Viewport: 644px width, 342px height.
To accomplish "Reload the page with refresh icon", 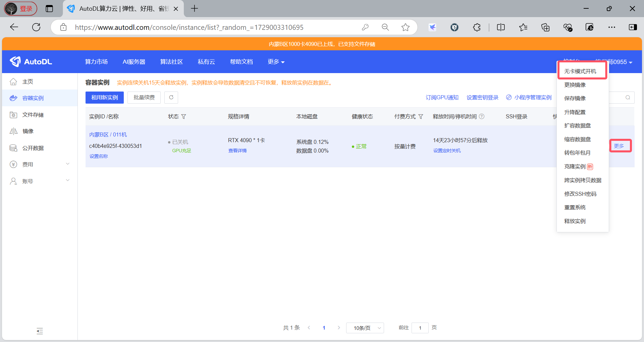I will click(x=36, y=27).
